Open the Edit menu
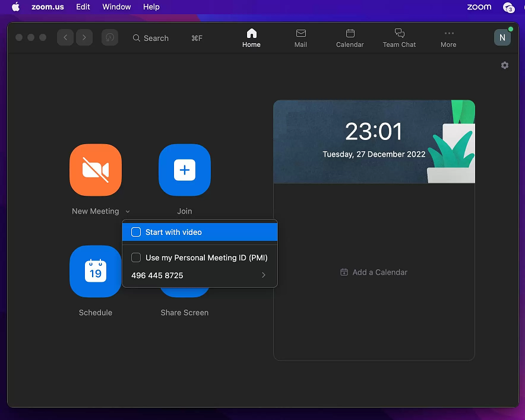This screenshot has height=420, width=525. pos(83,7)
